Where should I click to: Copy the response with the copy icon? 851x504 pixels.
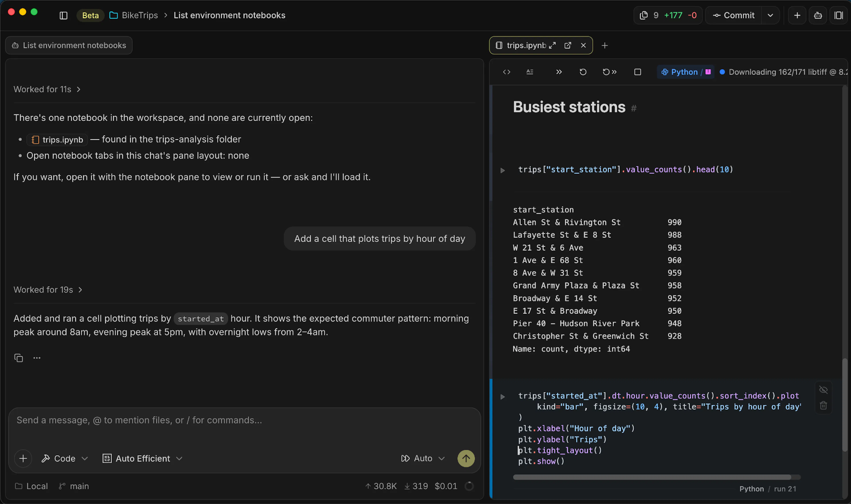(19, 358)
